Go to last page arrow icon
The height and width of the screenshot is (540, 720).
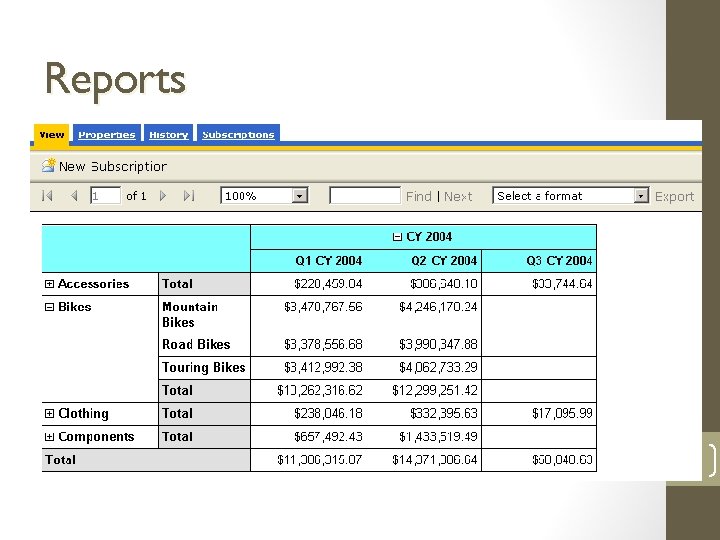189,196
